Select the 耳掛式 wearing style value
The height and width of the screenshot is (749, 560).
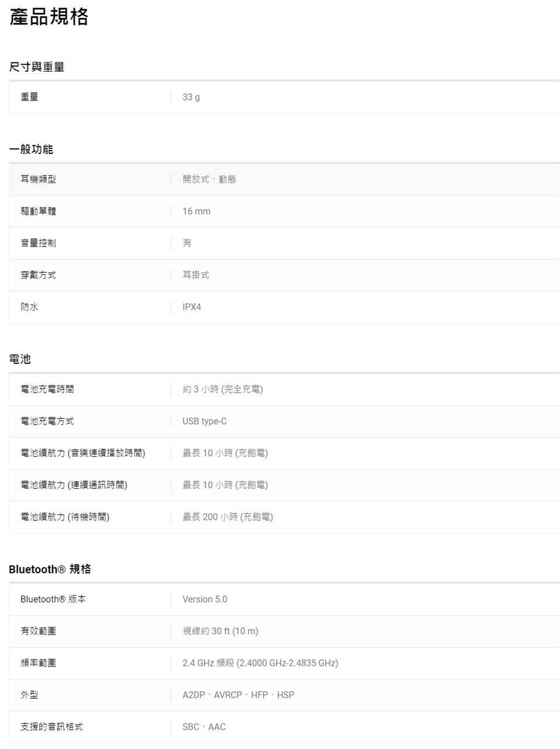[195, 275]
